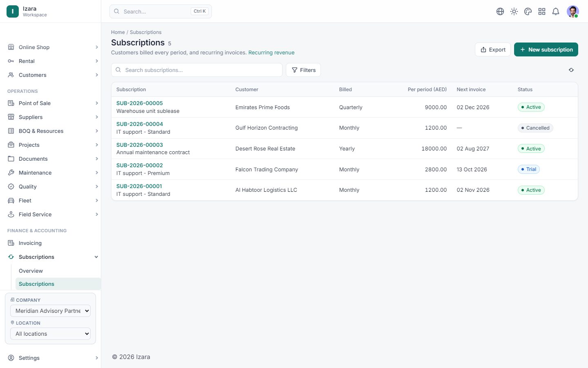Toggle light/dark theme sun icon
The width and height of the screenshot is (588, 368).
[x=514, y=11]
